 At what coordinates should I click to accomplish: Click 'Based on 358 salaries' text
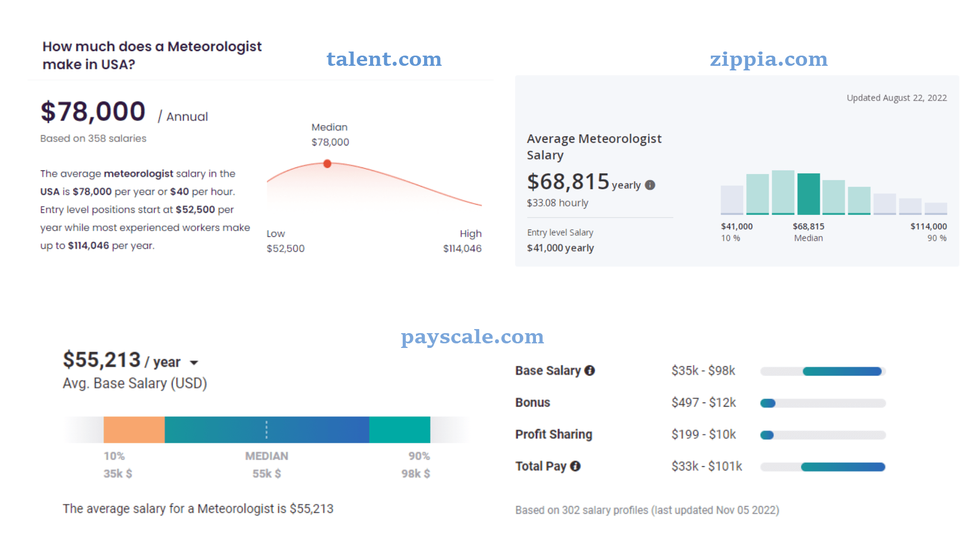(x=93, y=138)
